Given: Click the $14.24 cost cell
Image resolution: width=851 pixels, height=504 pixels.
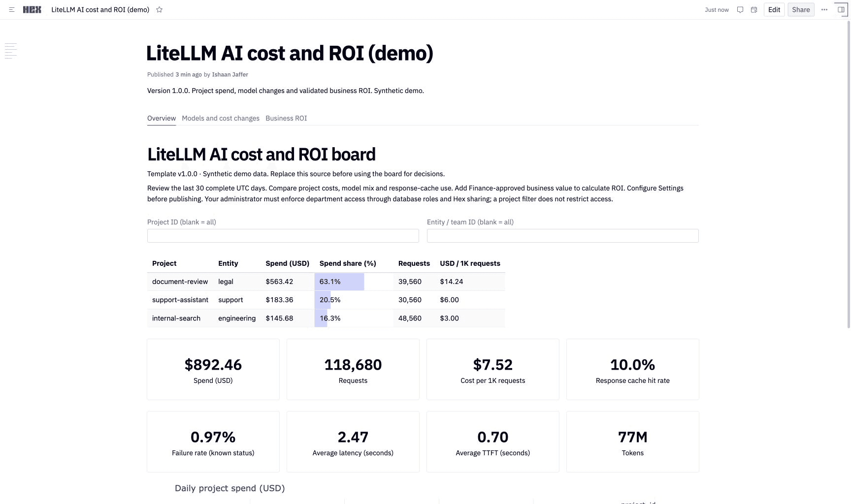Looking at the screenshot, I should 470,282.
